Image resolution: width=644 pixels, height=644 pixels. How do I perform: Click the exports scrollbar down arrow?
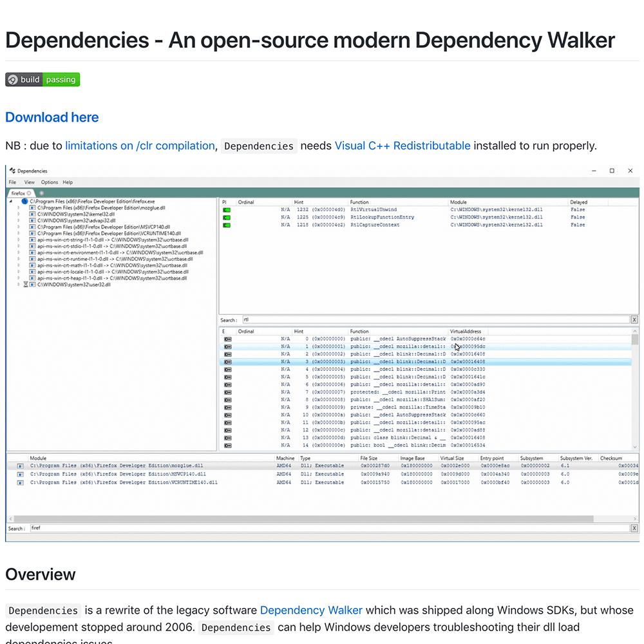[x=635, y=448]
